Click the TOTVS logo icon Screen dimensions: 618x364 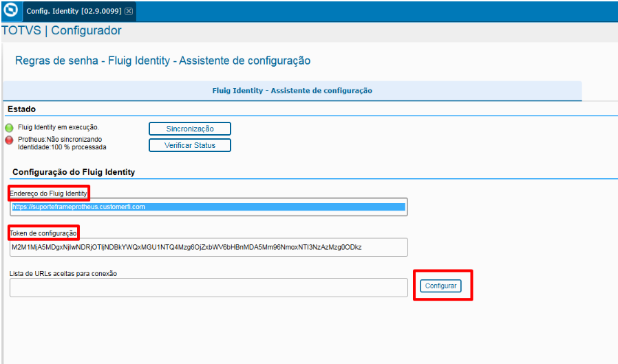point(10,10)
